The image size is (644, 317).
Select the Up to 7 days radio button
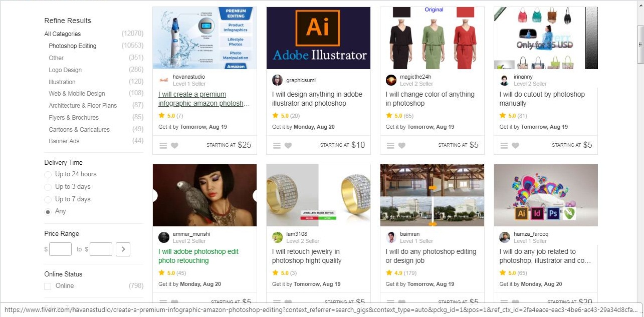[48, 199]
